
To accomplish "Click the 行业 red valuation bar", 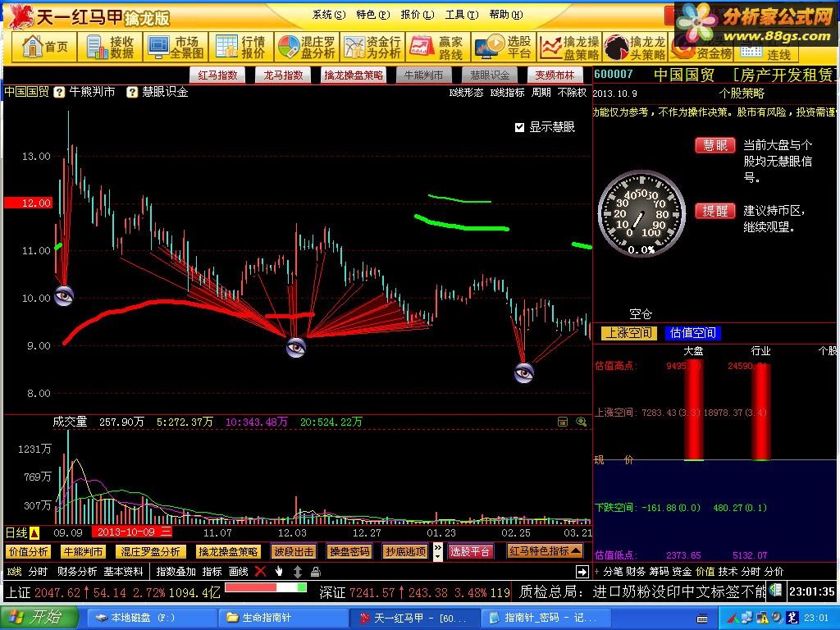I will pos(760,412).
